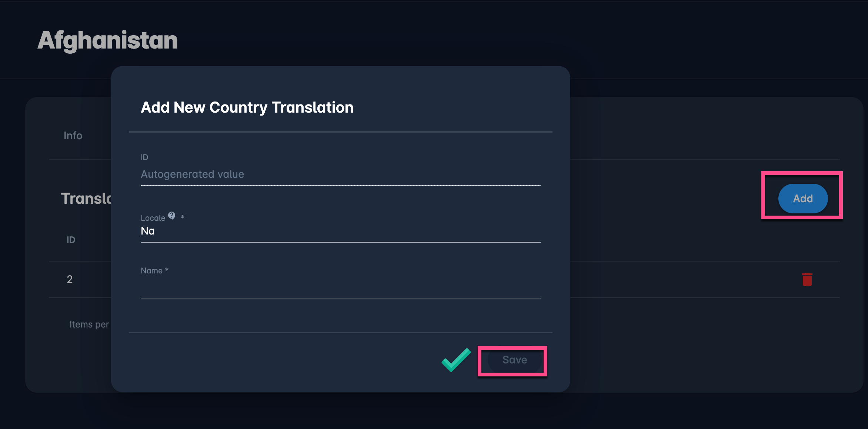Click into the empty Name field

tap(340, 288)
